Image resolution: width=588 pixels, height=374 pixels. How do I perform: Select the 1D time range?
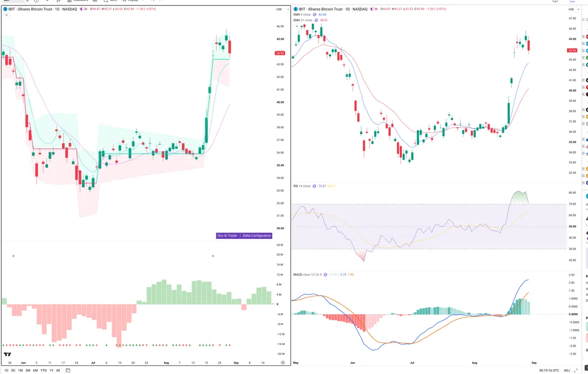pos(6,370)
